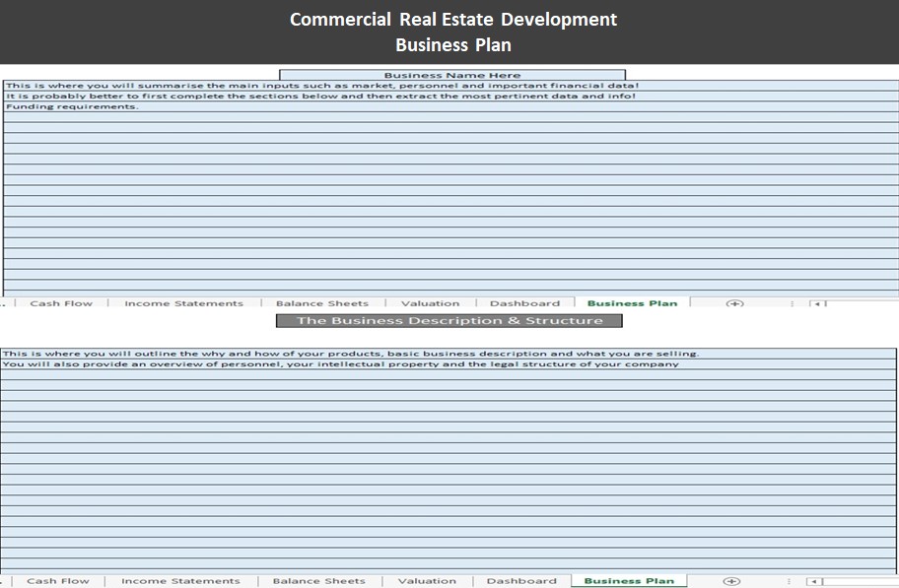
Task: Click upper horizontal scroll left arrow
Action: pos(817,303)
